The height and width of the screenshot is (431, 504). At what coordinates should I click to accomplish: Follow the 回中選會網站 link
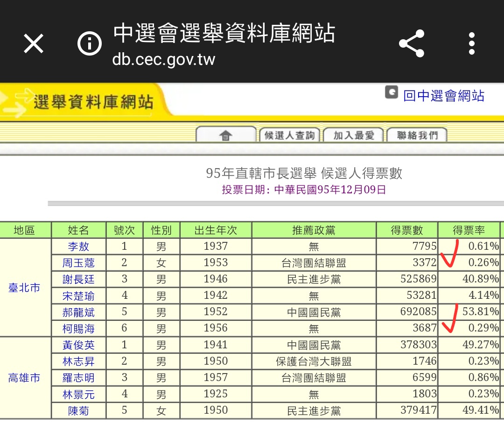pos(443,96)
